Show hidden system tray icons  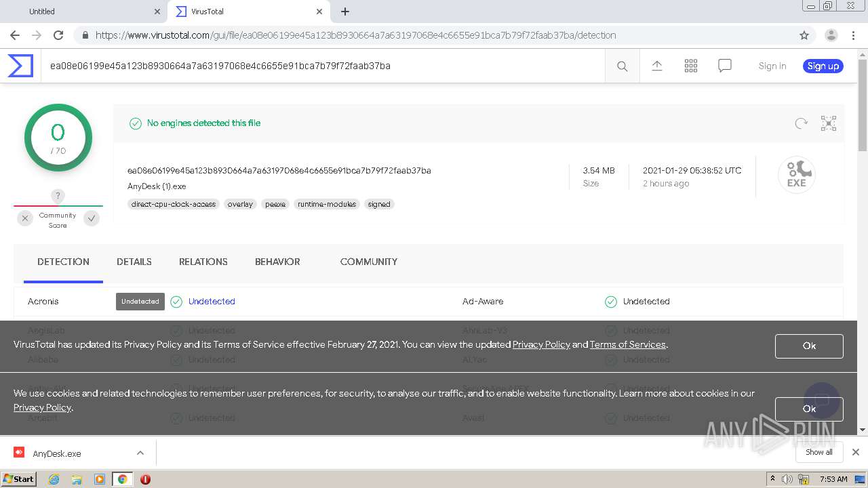click(773, 479)
